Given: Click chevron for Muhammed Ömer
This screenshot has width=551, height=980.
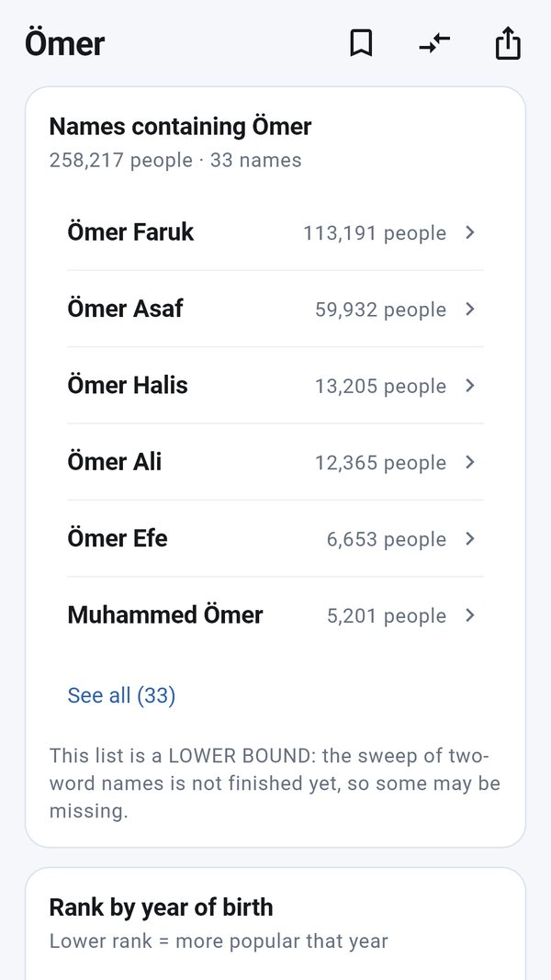Looking at the screenshot, I should [x=470, y=615].
